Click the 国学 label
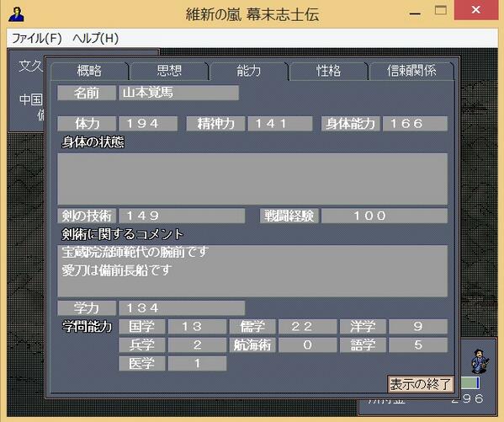The height and width of the screenshot is (422, 504). point(141,327)
